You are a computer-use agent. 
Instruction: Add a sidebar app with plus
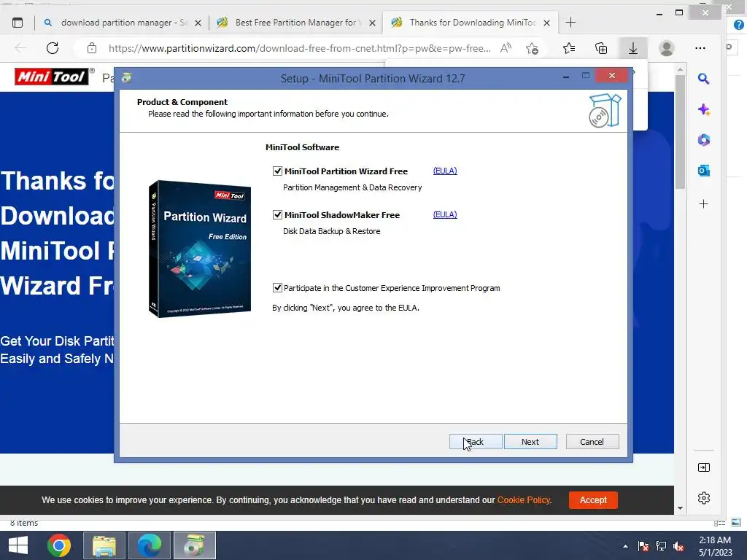[x=704, y=204]
